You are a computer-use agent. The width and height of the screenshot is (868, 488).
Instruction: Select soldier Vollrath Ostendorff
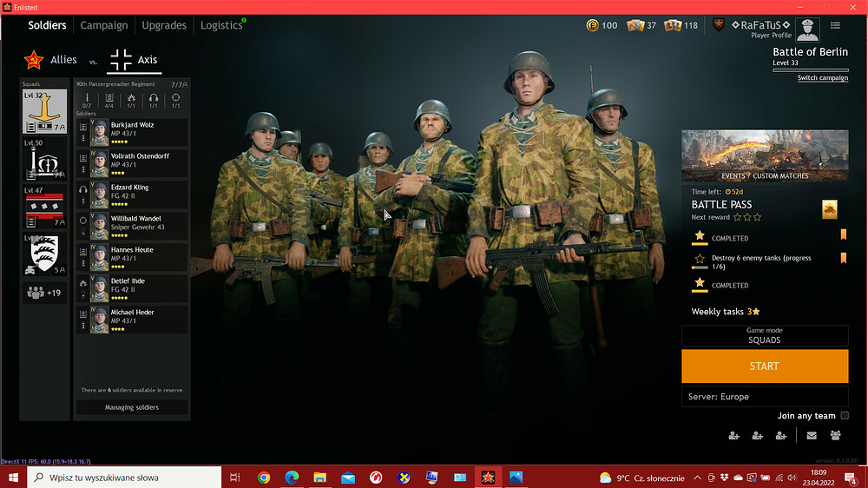(x=132, y=163)
